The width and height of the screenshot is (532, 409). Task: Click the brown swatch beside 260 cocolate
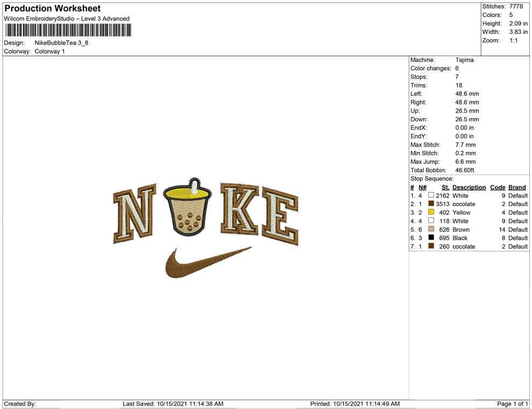(x=431, y=246)
